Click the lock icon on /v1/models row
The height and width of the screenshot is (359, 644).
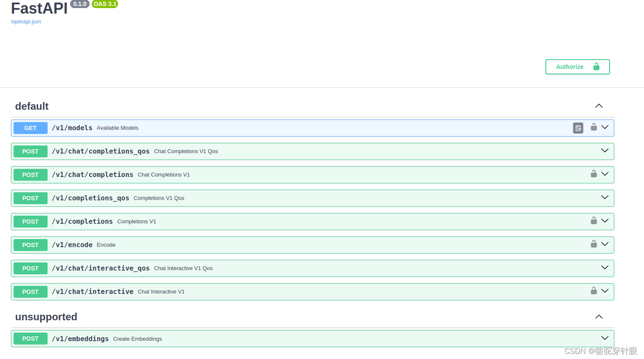click(594, 127)
